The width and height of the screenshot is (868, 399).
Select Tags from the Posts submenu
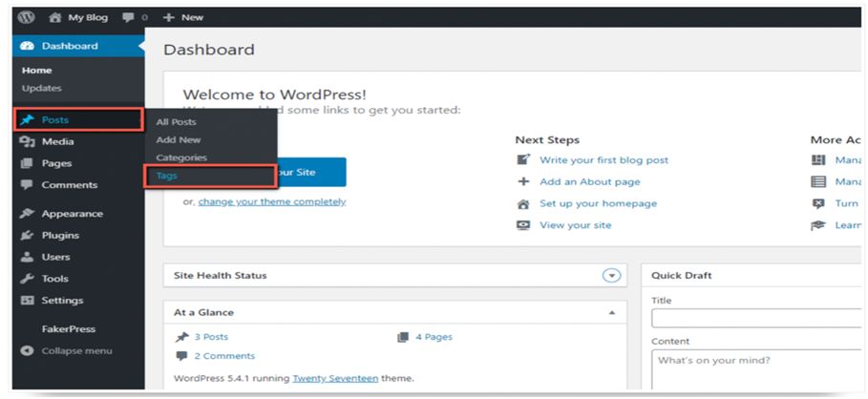click(167, 176)
